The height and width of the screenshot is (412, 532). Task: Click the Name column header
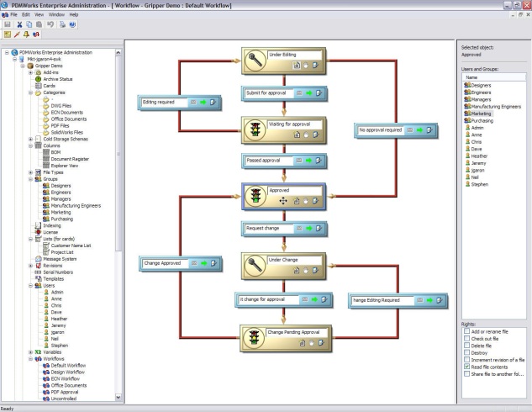[494, 77]
